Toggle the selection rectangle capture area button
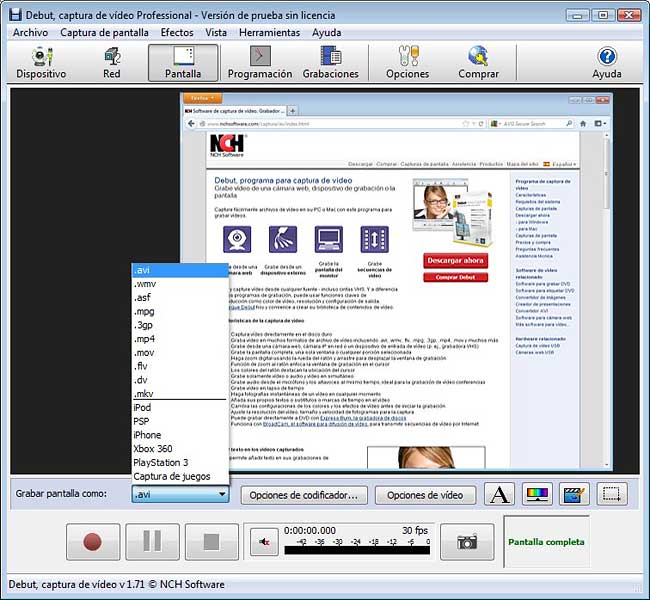This screenshot has height=600, width=650. coord(613,494)
